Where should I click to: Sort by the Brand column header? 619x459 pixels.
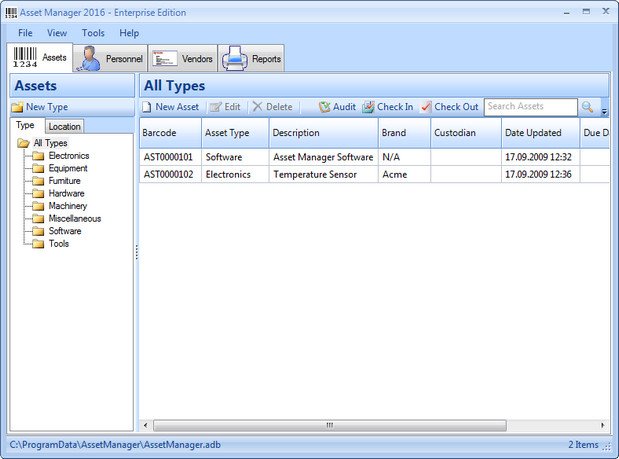point(404,133)
